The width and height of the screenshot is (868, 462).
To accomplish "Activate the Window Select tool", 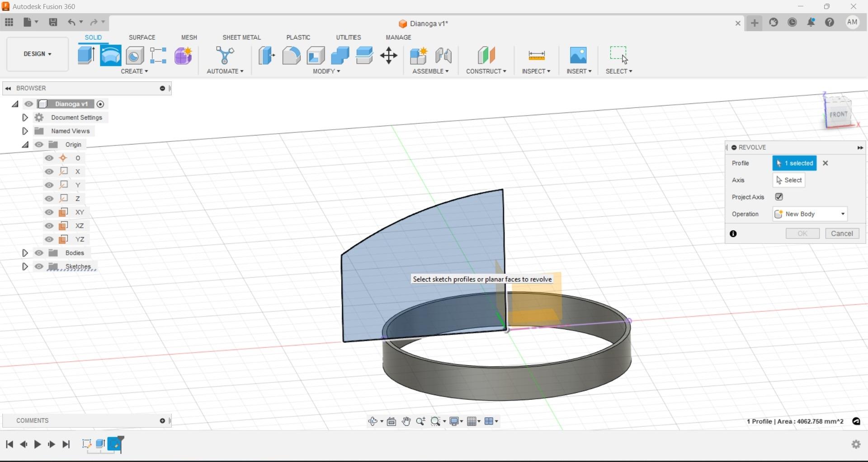I will [x=618, y=54].
